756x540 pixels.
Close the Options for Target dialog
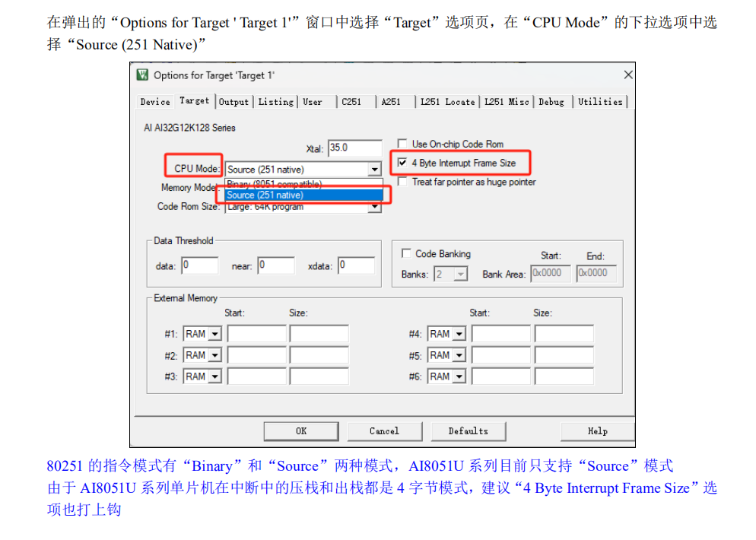627,75
